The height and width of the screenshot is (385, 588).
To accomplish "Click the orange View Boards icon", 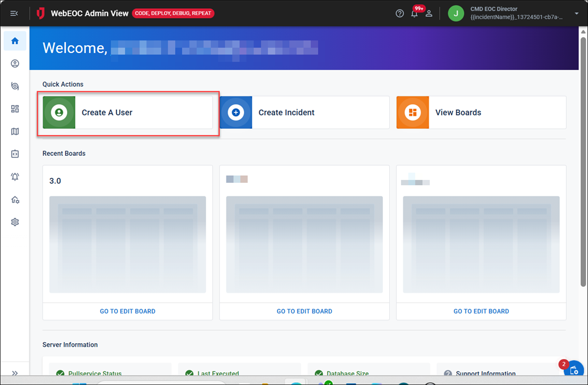I will tap(413, 112).
